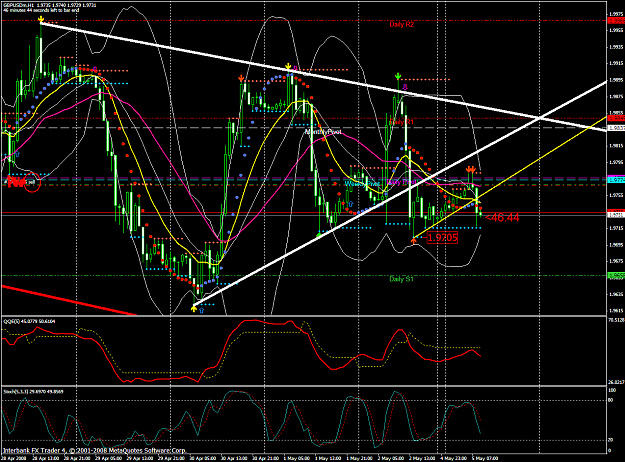Click the orange up arrow next to the 1.9705 label
625x462 pixels.
click(x=414, y=240)
